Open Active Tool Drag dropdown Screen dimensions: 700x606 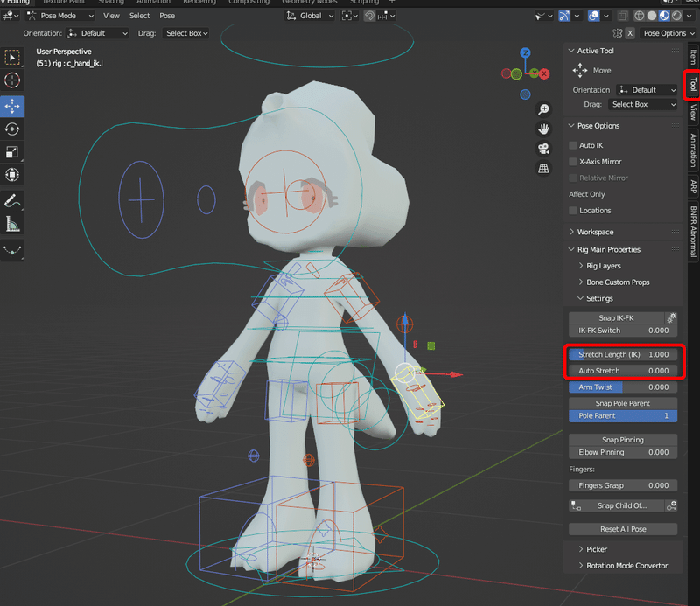(643, 104)
